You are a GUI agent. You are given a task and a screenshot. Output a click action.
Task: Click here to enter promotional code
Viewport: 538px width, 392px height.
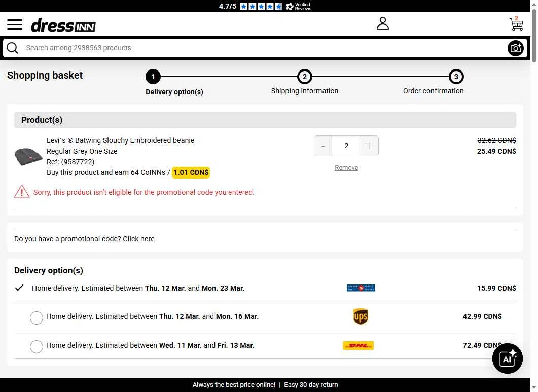pyautogui.click(x=138, y=239)
